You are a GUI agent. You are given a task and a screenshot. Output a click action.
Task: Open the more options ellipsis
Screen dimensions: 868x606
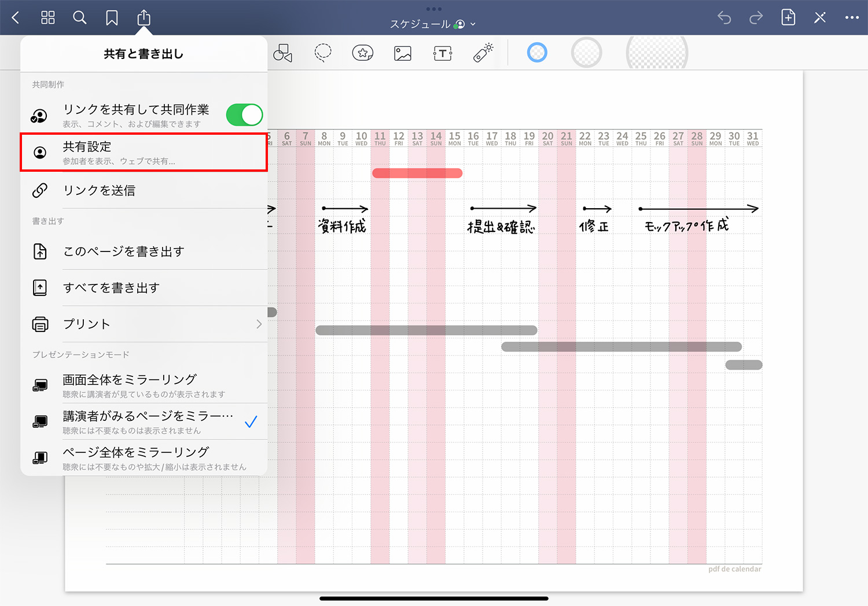852,17
